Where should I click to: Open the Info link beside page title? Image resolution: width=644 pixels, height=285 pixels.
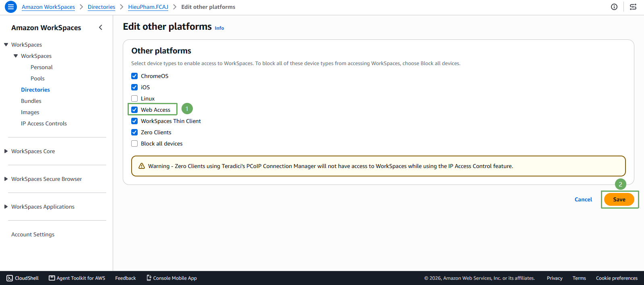(x=219, y=28)
